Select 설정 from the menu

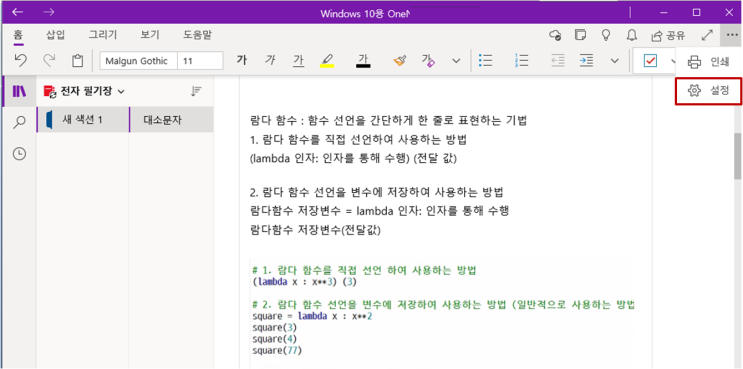(x=708, y=90)
